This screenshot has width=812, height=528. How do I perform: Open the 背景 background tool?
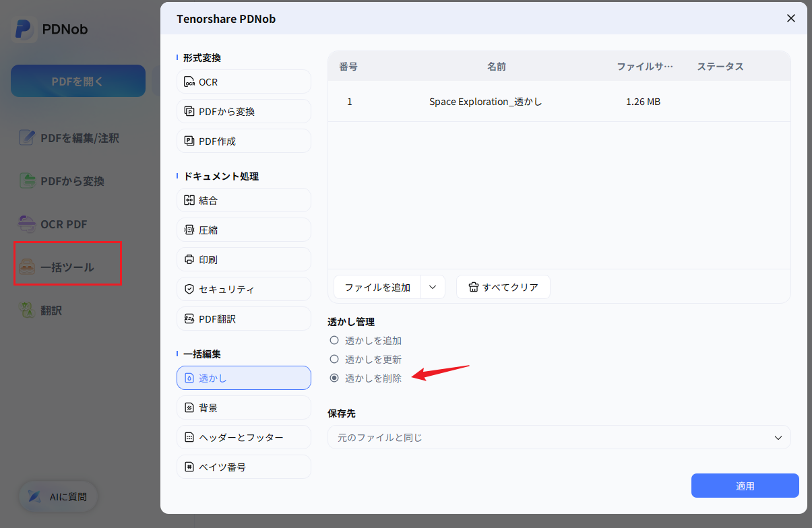244,407
